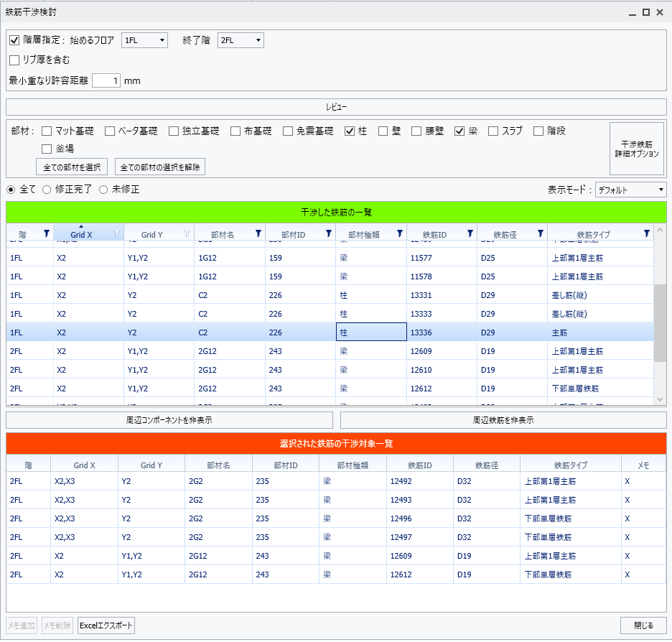Open the 部材名 column filter icon
672x642 pixels.
click(x=258, y=233)
